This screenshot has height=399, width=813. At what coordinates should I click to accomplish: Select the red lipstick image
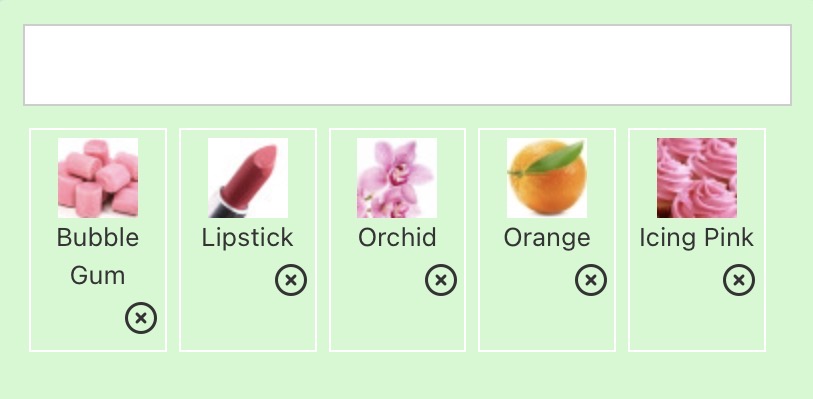(248, 178)
